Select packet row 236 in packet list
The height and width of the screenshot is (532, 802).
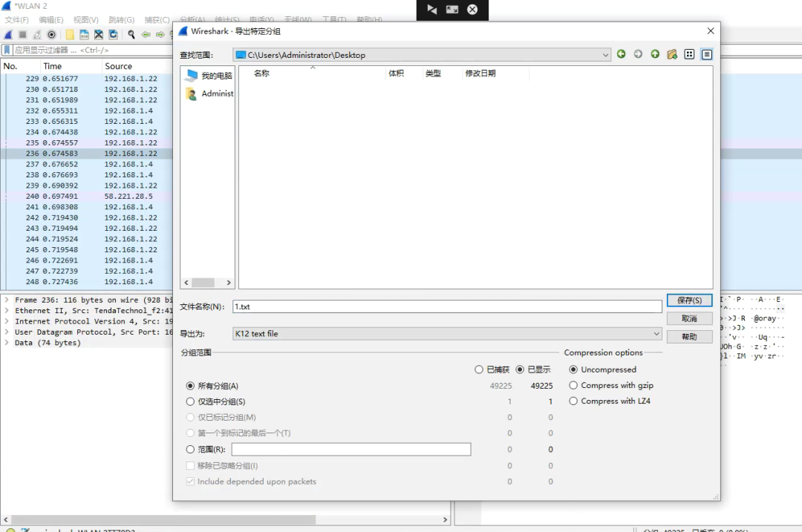point(87,154)
